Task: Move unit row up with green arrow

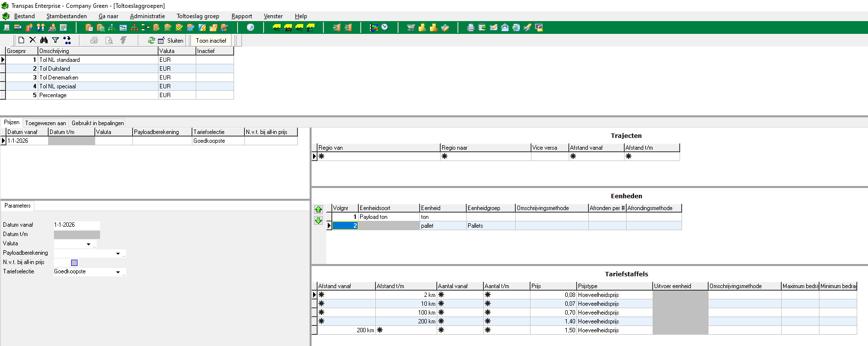Action: click(x=318, y=210)
